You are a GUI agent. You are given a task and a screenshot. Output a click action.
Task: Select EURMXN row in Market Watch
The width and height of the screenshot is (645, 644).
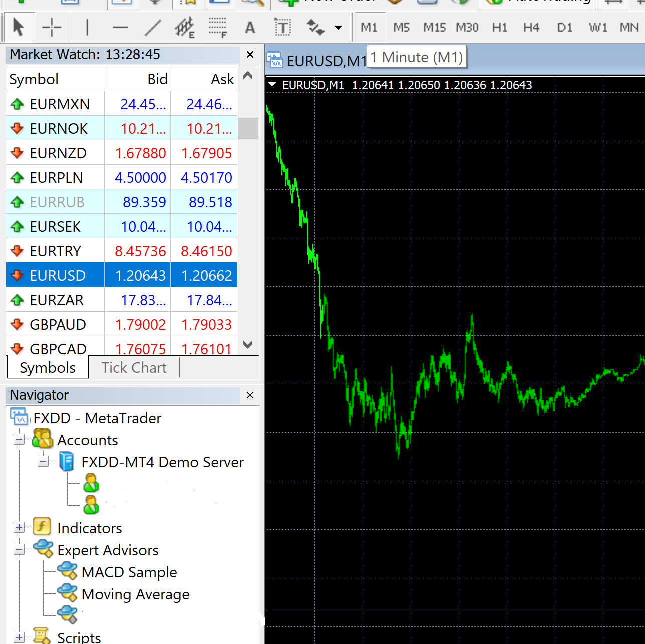pos(122,104)
